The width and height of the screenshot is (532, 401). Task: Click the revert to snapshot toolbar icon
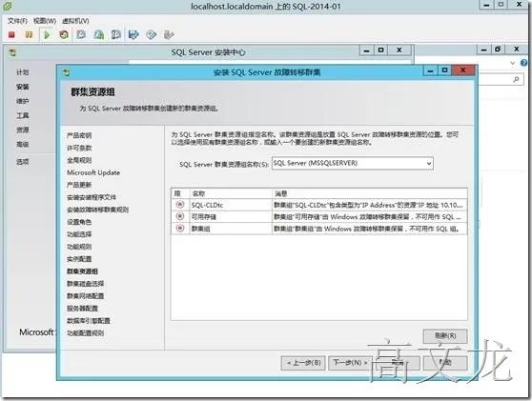tap(99, 34)
